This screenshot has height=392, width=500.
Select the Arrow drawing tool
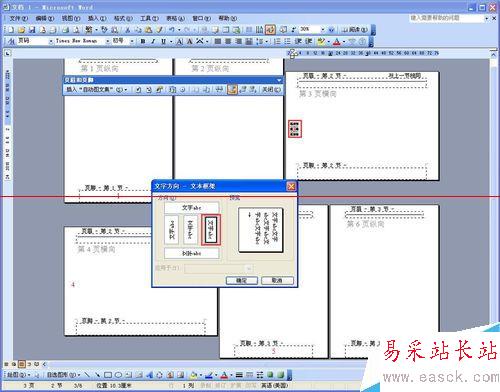(97, 375)
